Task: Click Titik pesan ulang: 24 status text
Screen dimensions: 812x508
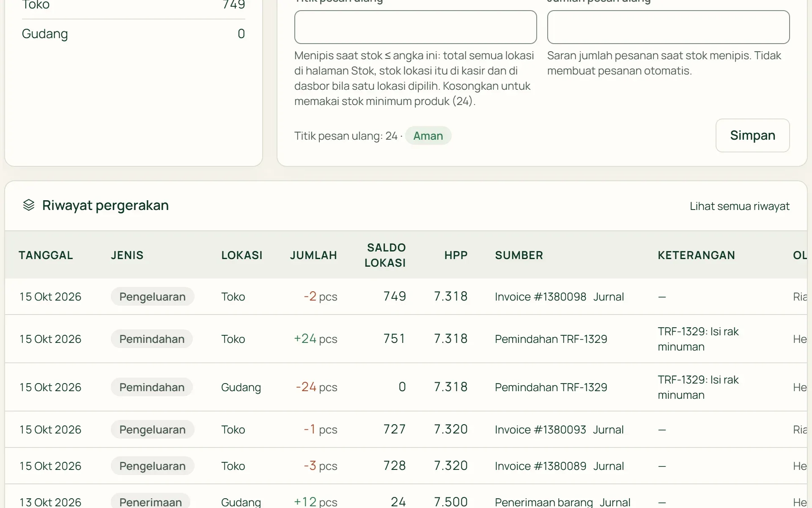Action: coord(346,136)
